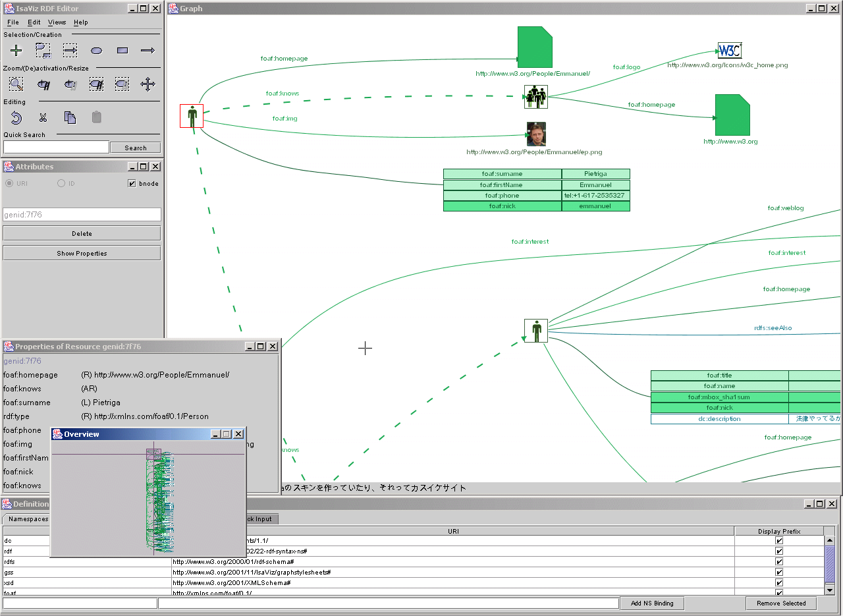Viewport: 843px width, 616px height.
Task: Activate the region zoom magnifier tool
Action: (16, 84)
